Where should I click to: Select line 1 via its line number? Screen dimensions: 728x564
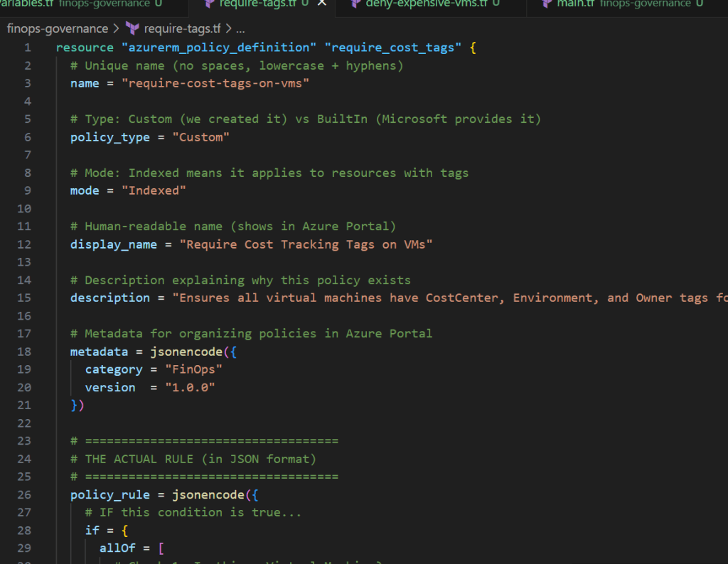(27, 48)
